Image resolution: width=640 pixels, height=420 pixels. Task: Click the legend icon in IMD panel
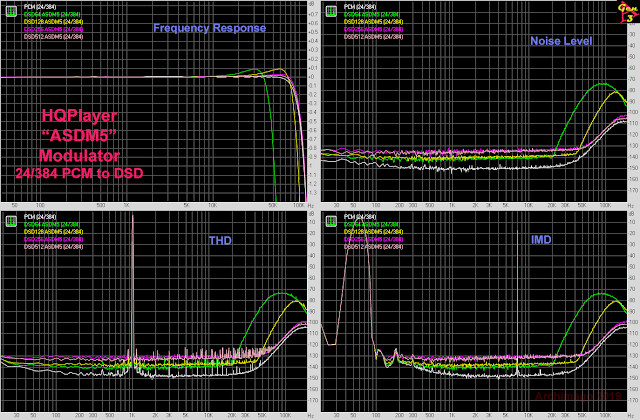point(331,222)
